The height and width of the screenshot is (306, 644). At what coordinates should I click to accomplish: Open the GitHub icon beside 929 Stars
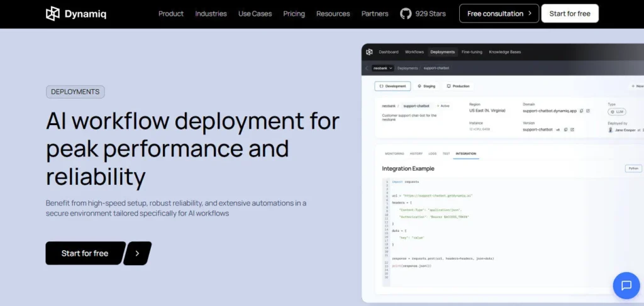click(406, 14)
